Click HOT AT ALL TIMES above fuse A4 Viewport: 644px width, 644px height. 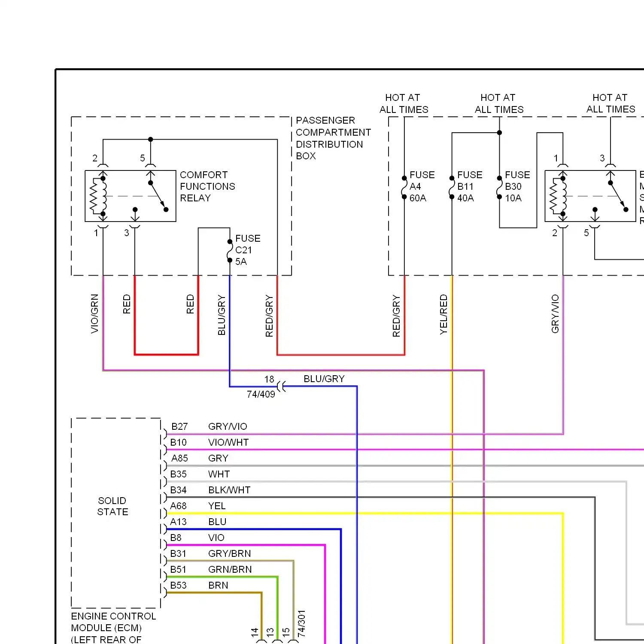404,103
